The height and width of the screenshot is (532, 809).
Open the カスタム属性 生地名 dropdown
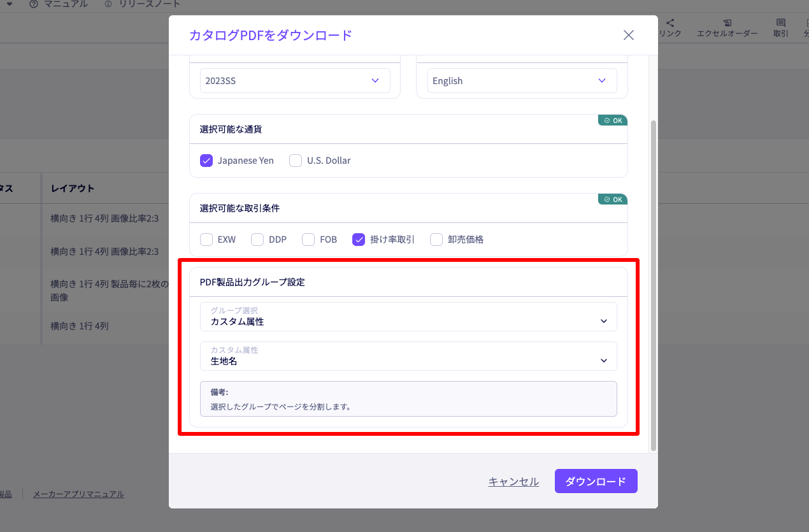408,356
